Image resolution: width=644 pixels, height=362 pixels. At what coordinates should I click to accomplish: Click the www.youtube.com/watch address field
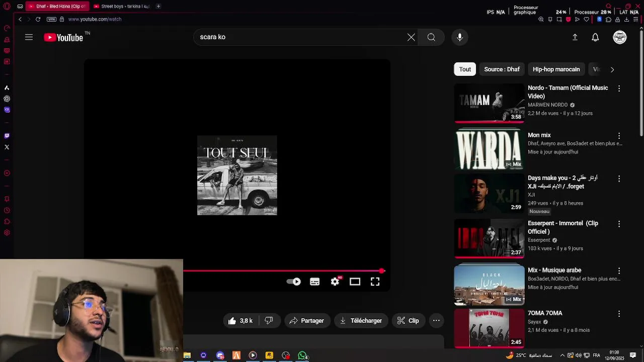click(x=95, y=19)
